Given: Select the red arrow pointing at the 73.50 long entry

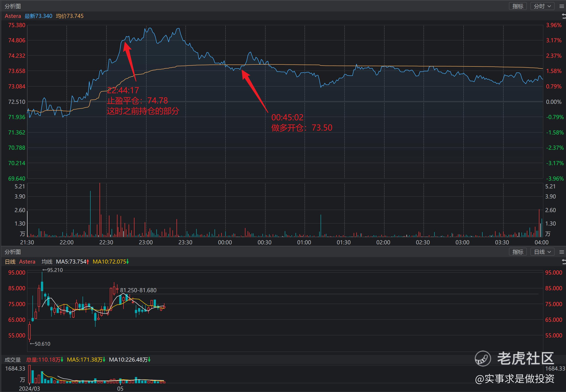Looking at the screenshot, I should [255, 91].
